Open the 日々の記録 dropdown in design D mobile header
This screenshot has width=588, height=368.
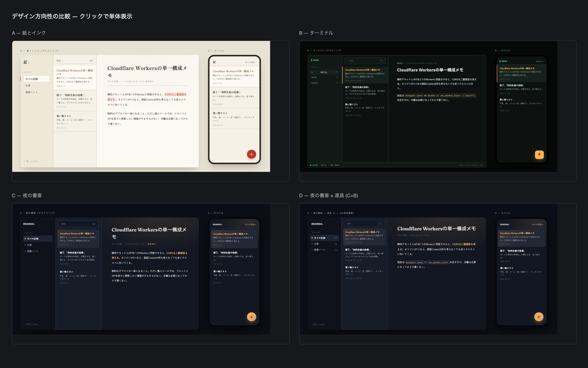click(538, 224)
